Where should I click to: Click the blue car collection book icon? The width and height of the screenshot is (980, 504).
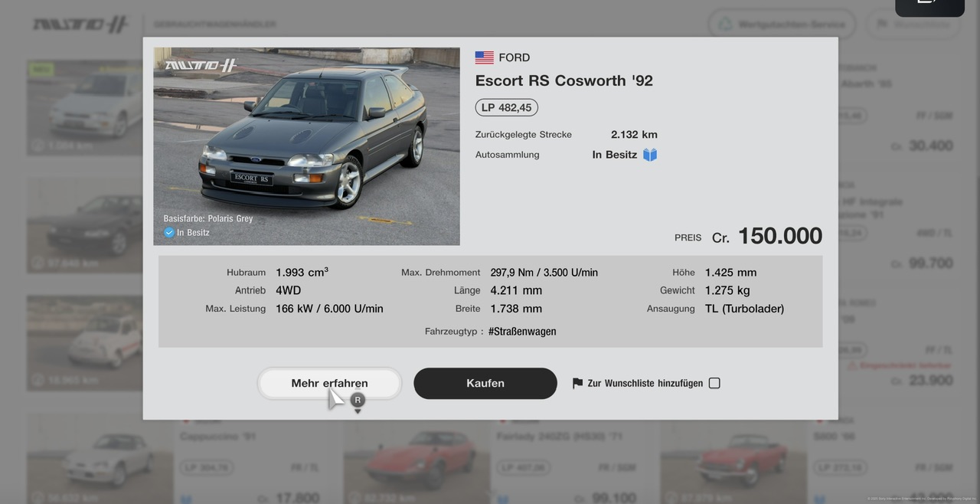click(x=650, y=155)
